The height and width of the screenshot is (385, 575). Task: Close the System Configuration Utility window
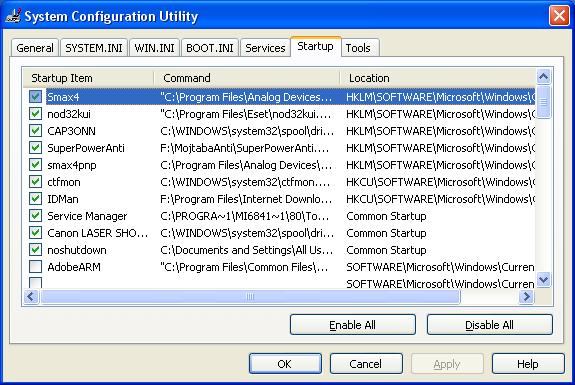pyautogui.click(x=559, y=16)
